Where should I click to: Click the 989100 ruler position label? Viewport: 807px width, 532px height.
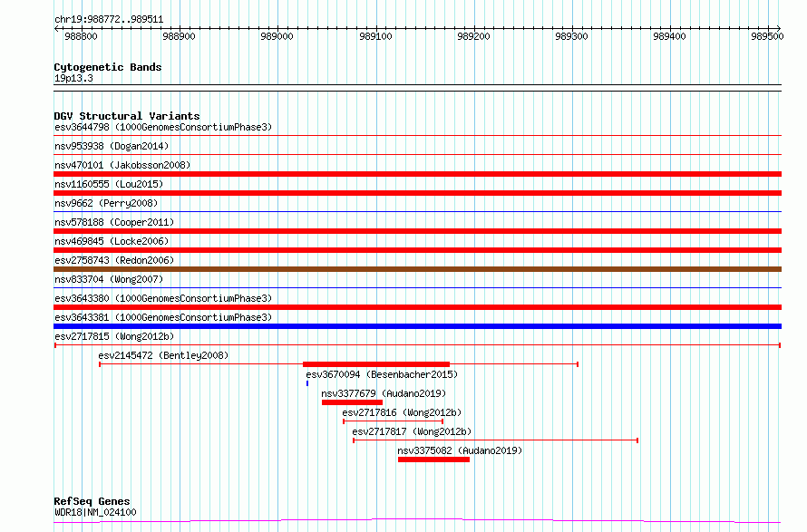point(375,36)
